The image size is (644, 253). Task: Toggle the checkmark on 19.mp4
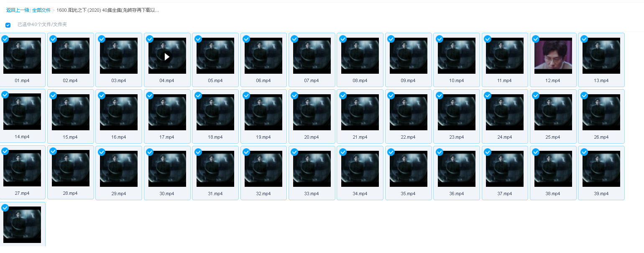click(246, 96)
